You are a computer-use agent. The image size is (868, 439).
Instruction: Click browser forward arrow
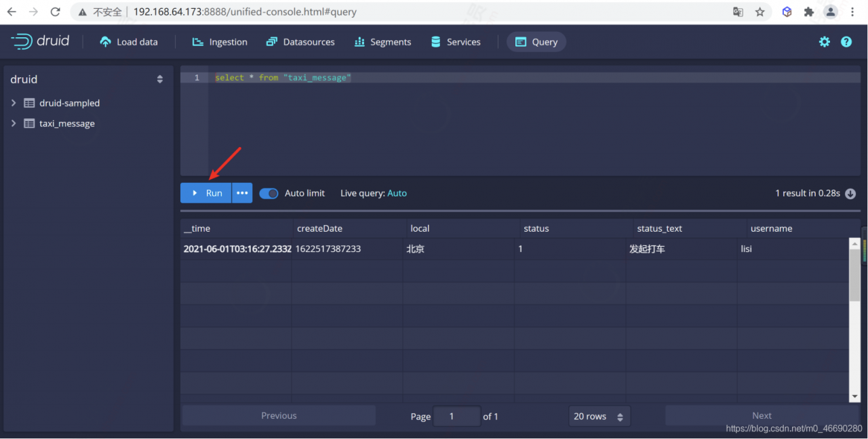(x=33, y=12)
